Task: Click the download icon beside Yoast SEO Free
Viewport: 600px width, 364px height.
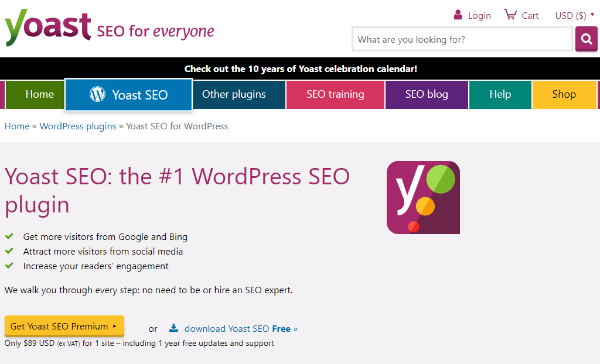Action: point(173,328)
